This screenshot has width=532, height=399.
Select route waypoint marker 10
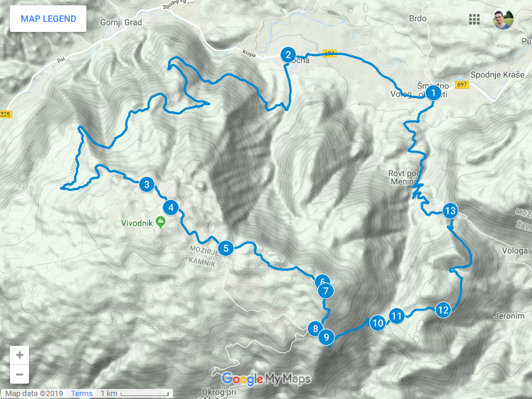(x=378, y=323)
